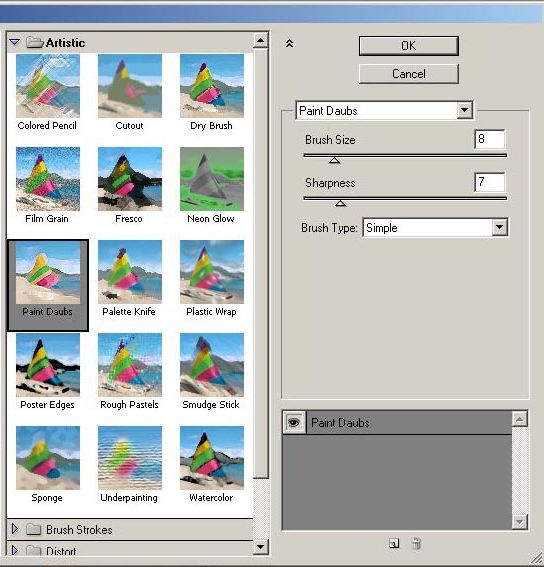Select the Colored Pencil filter thumbnail

pos(48,86)
